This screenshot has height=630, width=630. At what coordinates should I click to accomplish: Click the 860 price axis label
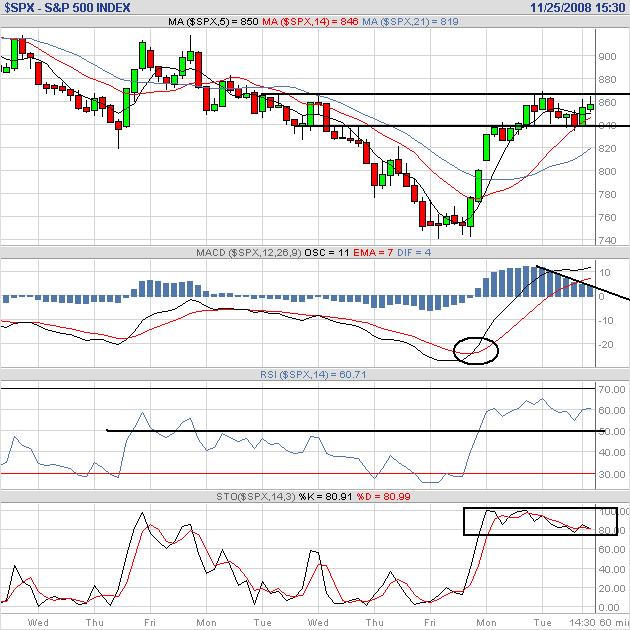607,103
